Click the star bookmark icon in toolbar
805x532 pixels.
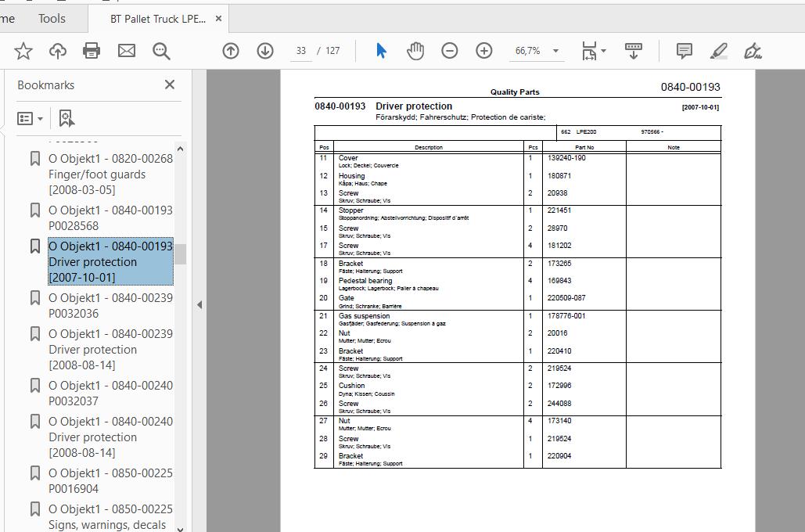(23, 51)
